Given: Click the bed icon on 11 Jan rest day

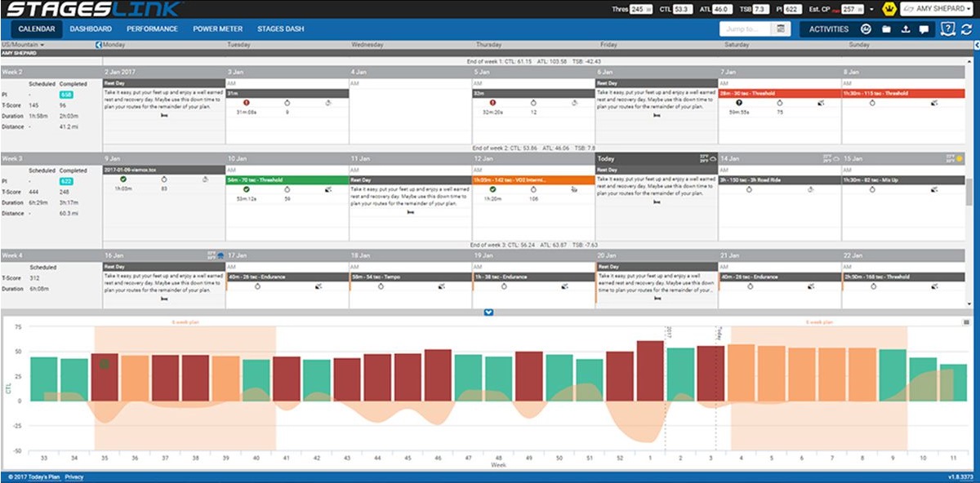Looking at the screenshot, I should (x=410, y=212).
